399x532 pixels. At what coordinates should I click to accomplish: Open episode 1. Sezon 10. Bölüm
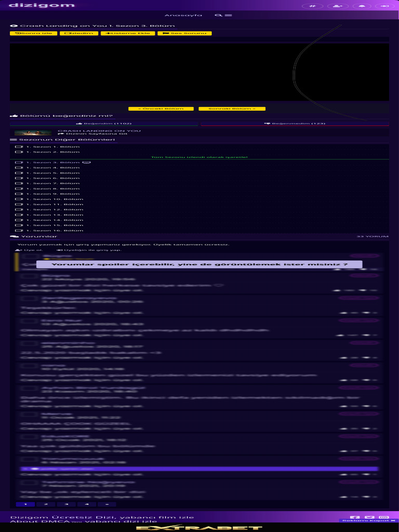click(x=55, y=199)
